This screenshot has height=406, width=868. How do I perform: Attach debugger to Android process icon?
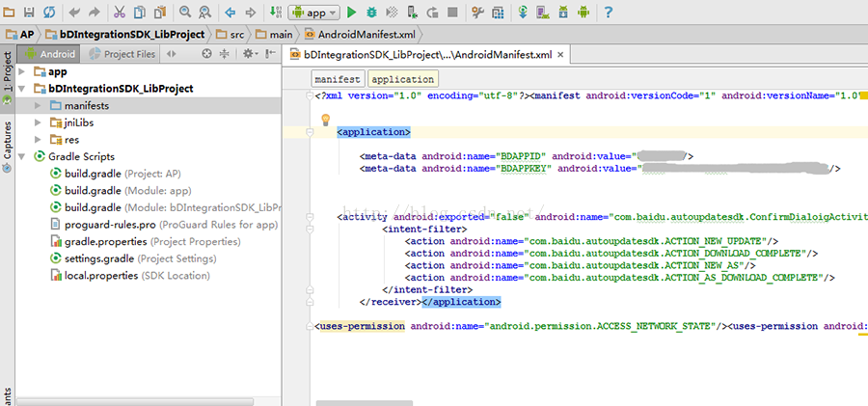(x=412, y=12)
